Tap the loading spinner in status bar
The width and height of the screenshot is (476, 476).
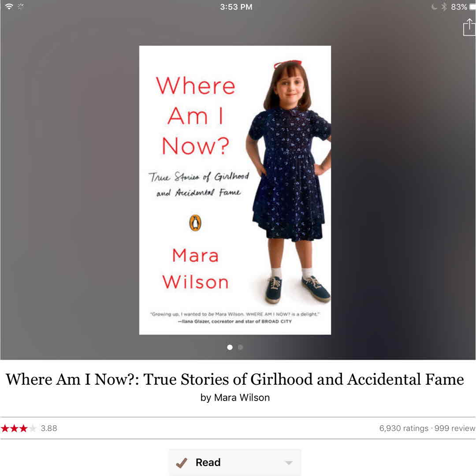point(21,7)
